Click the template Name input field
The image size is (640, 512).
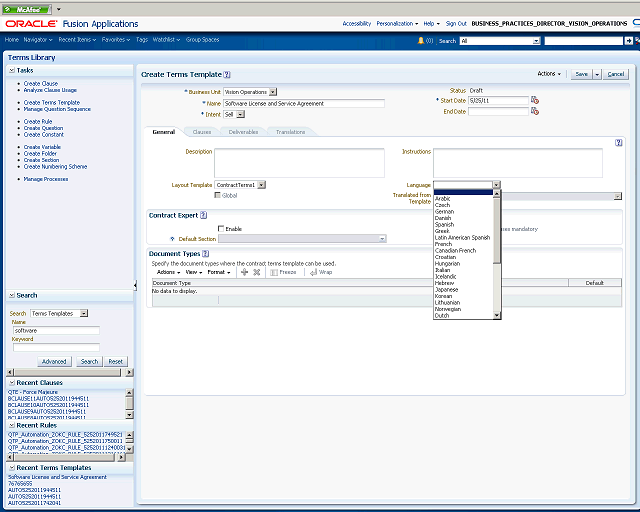(304, 103)
